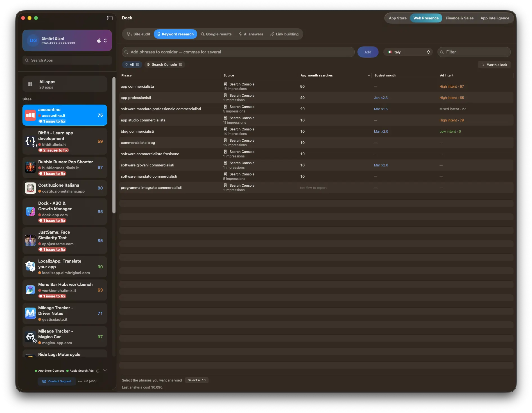532x413 pixels.
Task: Open the 1 issue to fix badge for accountino
Action: coord(52,121)
